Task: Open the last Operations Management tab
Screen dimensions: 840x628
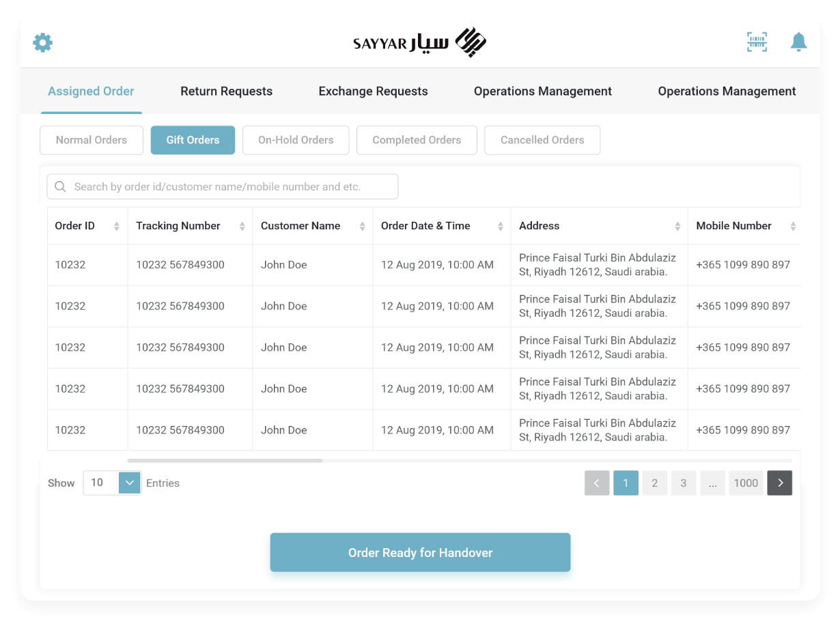Action: pyautogui.click(x=727, y=91)
